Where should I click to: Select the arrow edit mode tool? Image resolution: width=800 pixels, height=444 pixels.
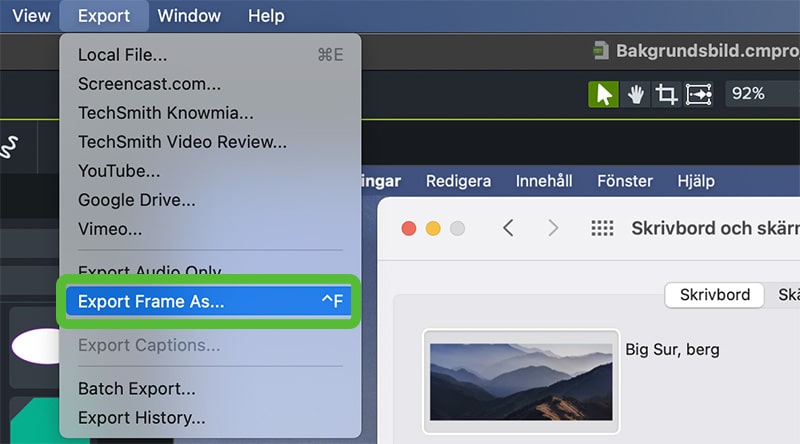pyautogui.click(x=604, y=94)
